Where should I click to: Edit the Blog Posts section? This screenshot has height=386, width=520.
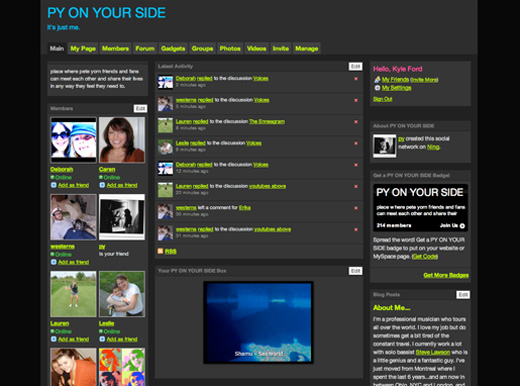point(463,295)
